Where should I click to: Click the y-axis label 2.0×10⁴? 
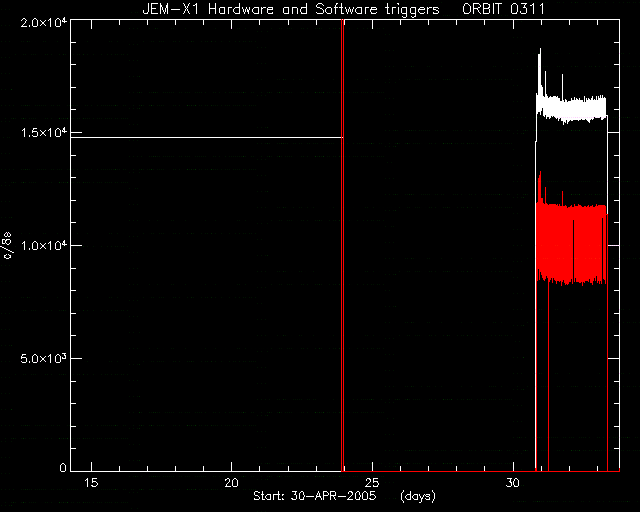[44, 23]
